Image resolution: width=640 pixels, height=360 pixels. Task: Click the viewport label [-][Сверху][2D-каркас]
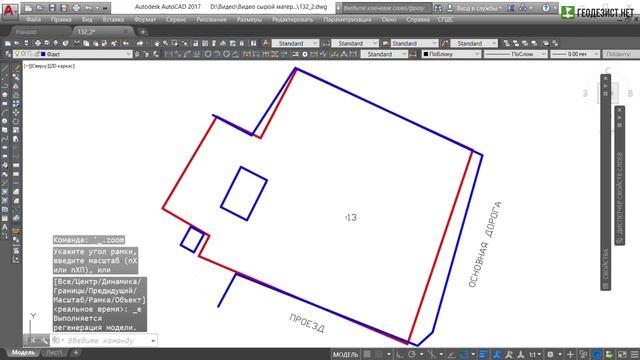[x=49, y=66]
